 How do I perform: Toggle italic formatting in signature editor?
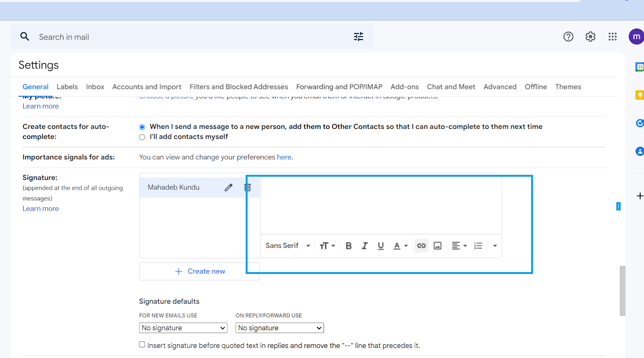(365, 246)
